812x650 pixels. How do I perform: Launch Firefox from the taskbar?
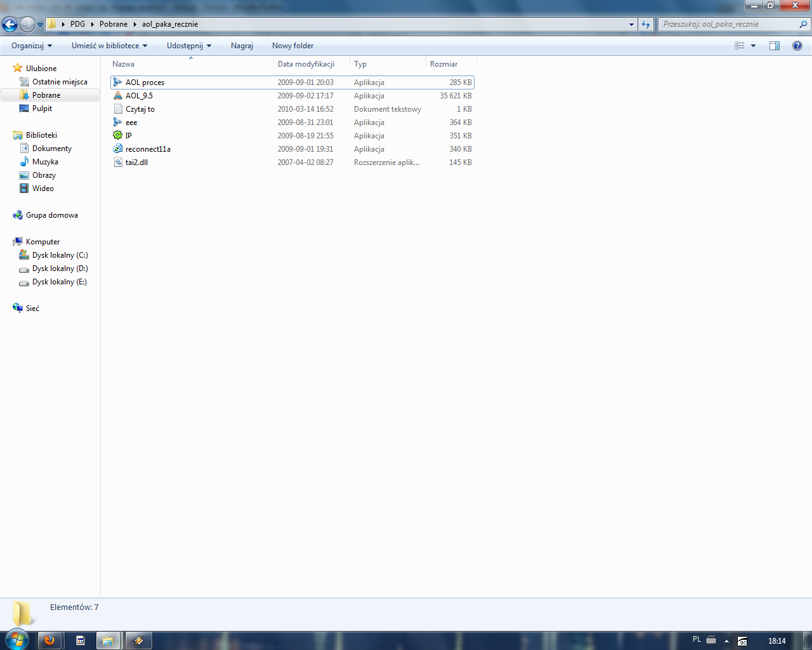tap(49, 640)
